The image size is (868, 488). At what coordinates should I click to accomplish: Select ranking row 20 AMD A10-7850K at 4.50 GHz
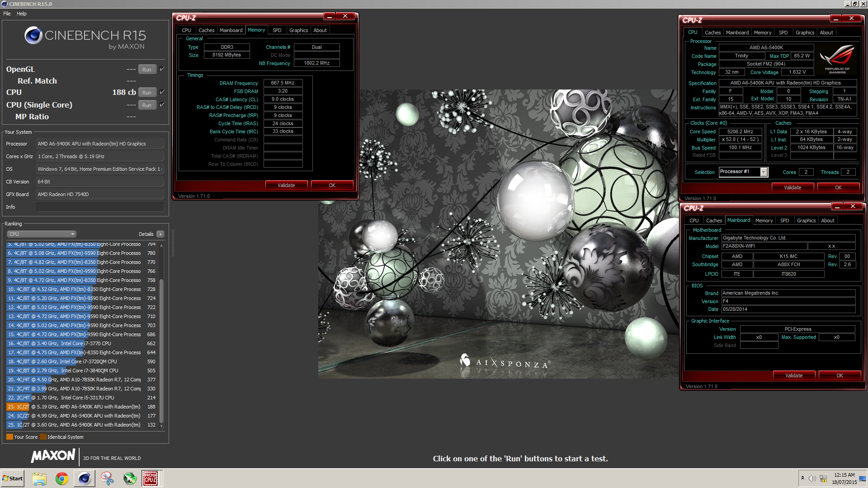[81, 380]
